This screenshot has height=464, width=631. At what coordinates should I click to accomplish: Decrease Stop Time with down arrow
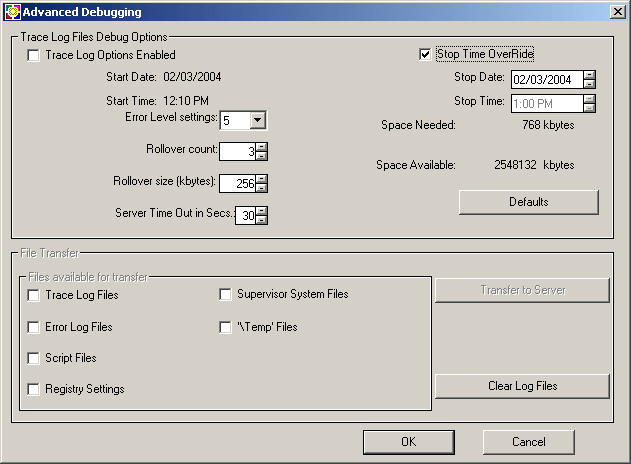(x=589, y=107)
